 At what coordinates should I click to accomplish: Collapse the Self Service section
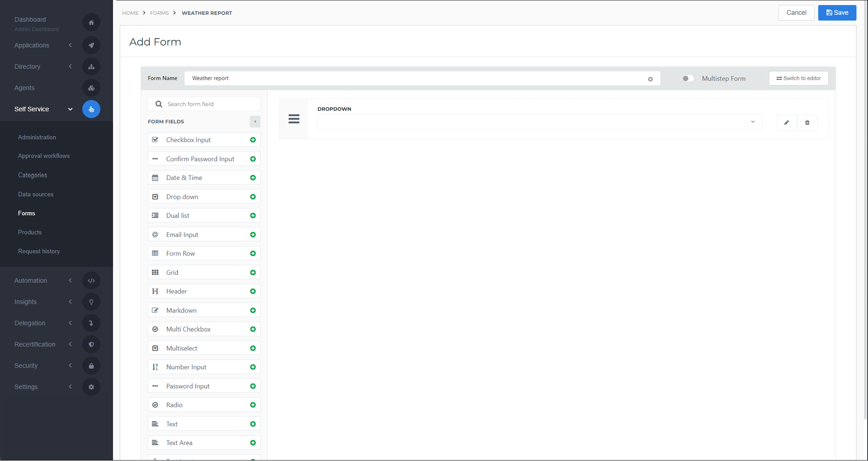[70, 109]
